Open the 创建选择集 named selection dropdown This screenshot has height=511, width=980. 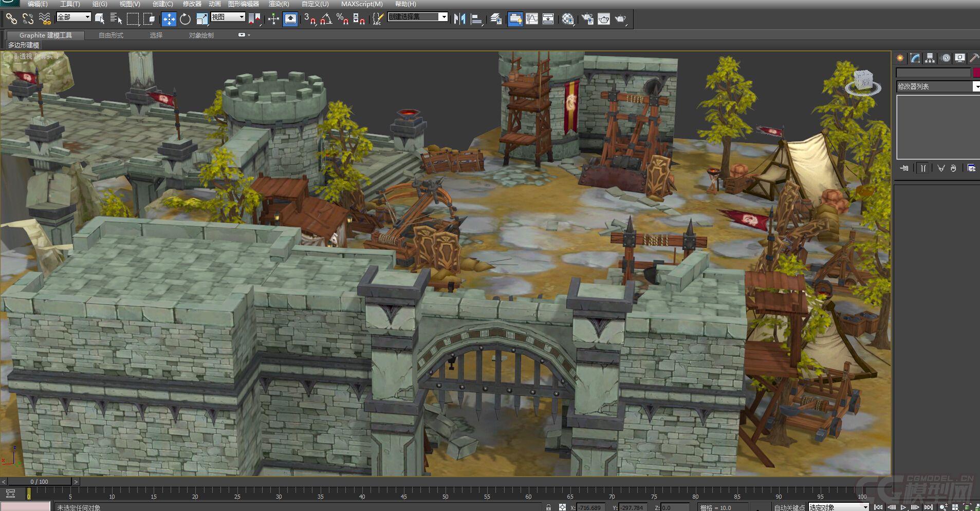click(443, 17)
